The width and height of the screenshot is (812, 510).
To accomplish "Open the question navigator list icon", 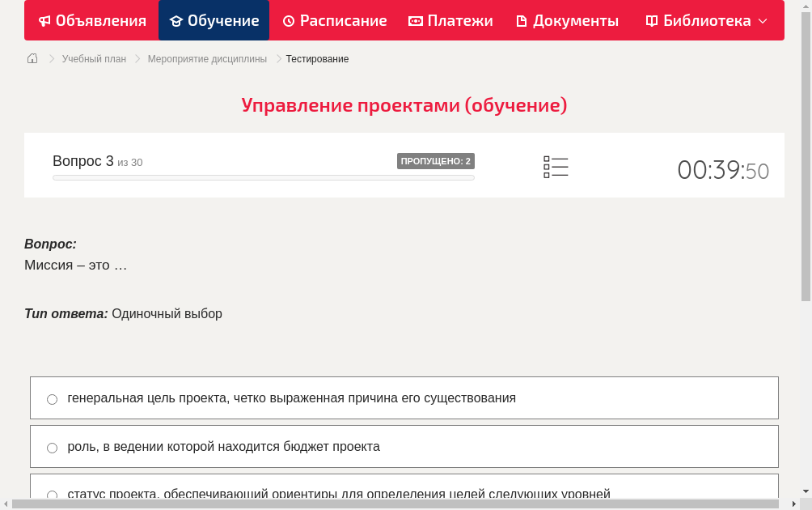I will [x=556, y=166].
